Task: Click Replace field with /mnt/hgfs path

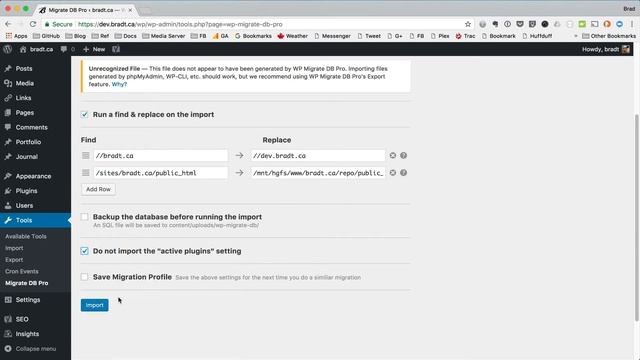Action: coord(318,173)
